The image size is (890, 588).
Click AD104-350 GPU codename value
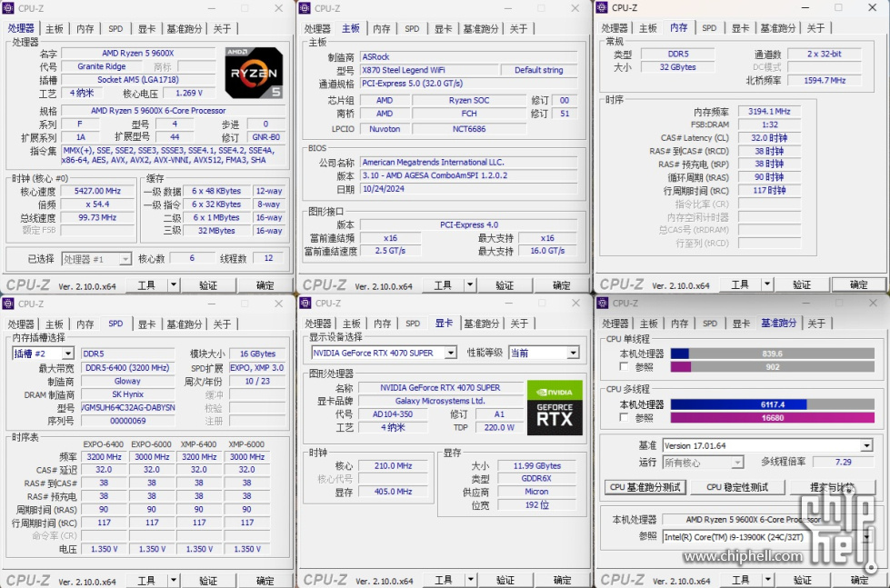[393, 414]
